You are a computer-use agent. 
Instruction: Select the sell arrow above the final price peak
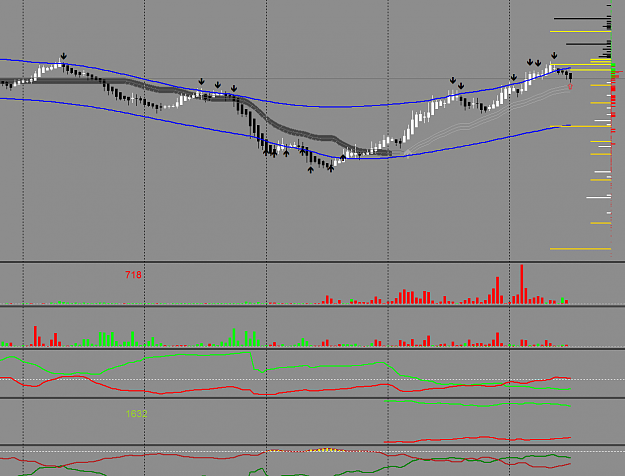(x=554, y=55)
